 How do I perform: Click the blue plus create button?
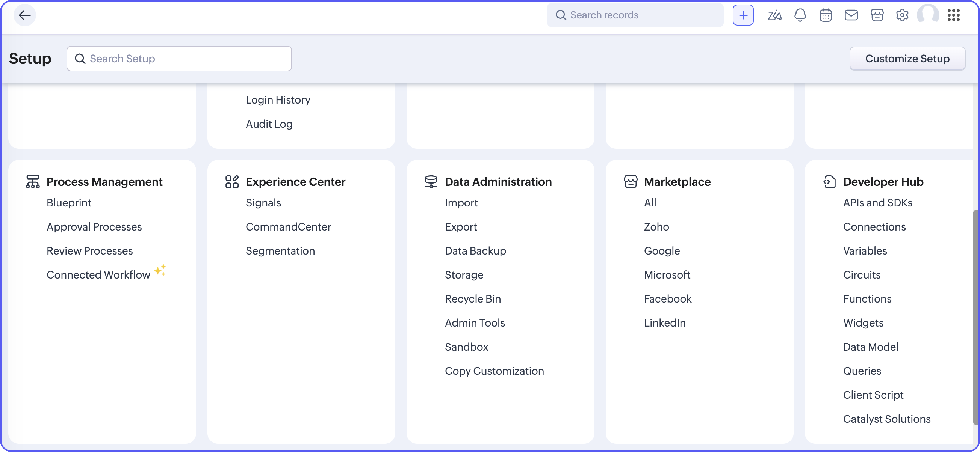coord(743,15)
